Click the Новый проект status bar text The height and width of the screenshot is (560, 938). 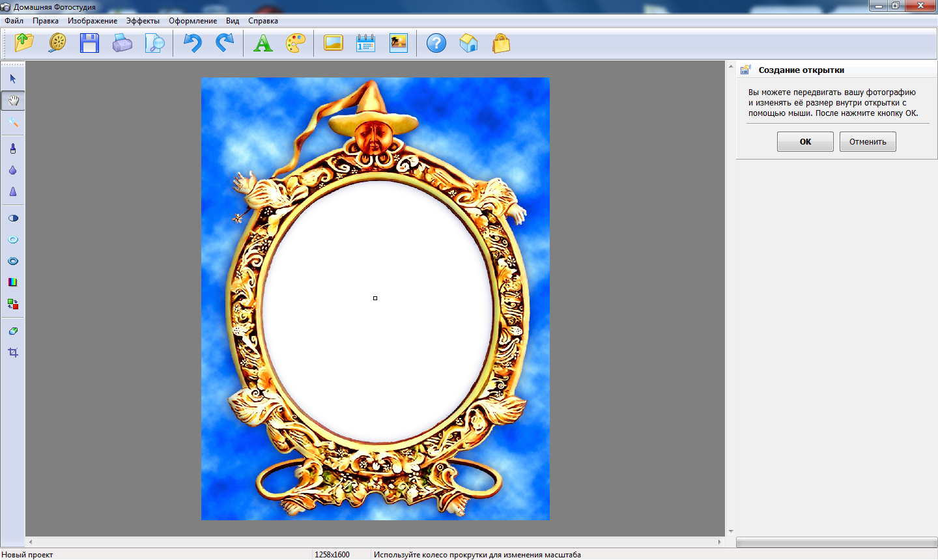(x=27, y=555)
